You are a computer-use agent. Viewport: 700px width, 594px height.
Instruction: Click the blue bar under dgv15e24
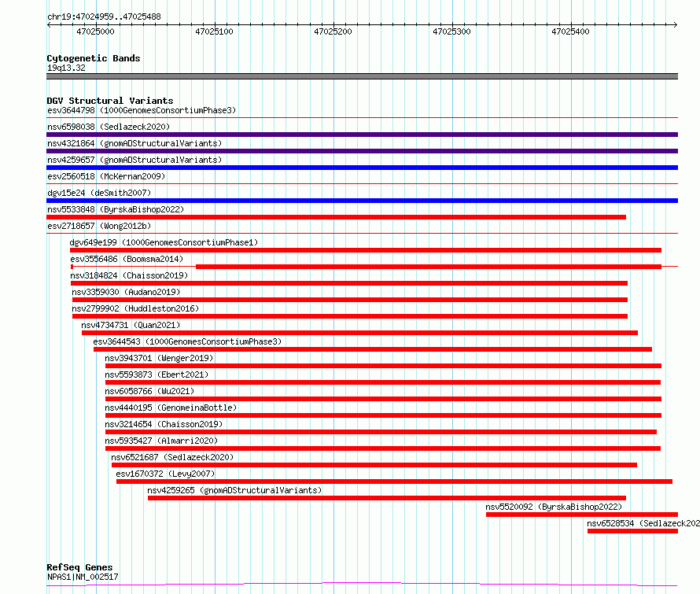pos(362,201)
